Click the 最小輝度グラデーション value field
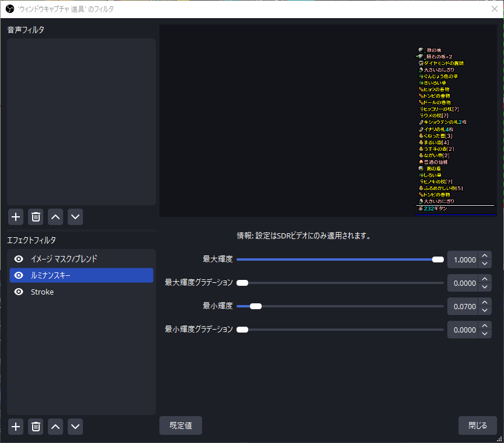Viewport: 504px width, 443px height. tap(463, 330)
